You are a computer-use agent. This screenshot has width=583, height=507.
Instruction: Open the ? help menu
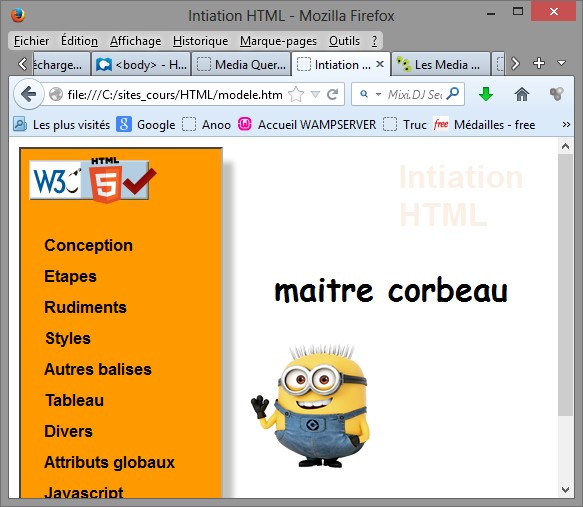(x=374, y=41)
